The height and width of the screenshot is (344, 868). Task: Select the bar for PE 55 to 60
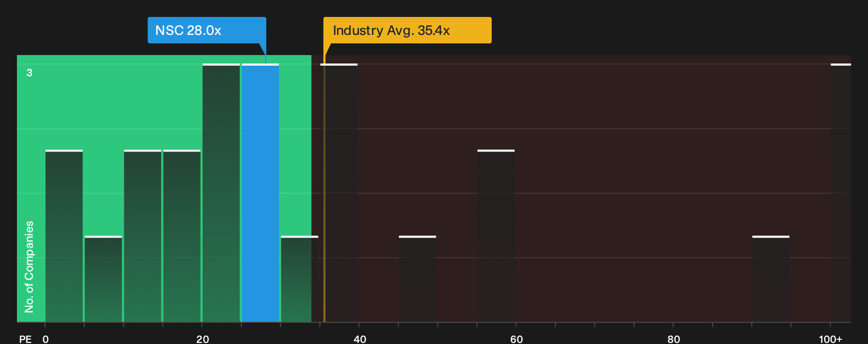coord(496,236)
